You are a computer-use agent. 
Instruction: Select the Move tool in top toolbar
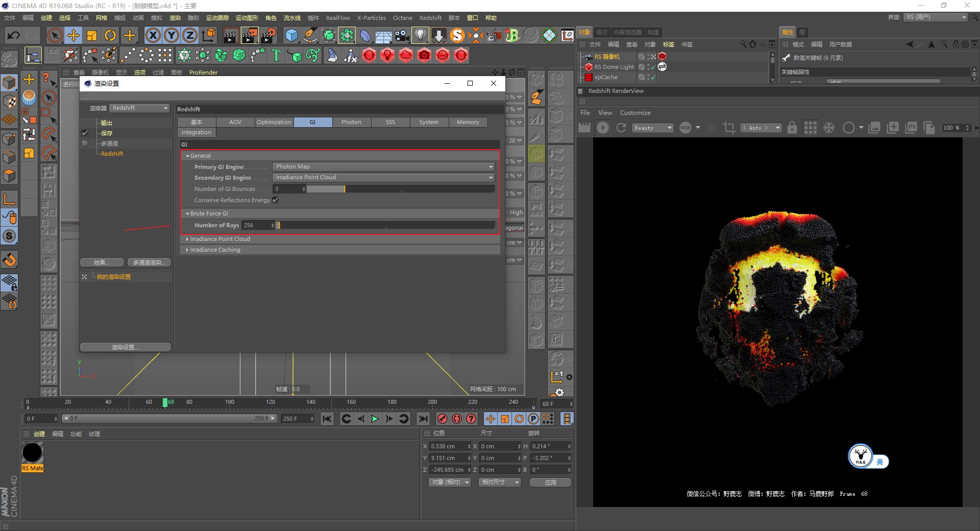tap(73, 35)
